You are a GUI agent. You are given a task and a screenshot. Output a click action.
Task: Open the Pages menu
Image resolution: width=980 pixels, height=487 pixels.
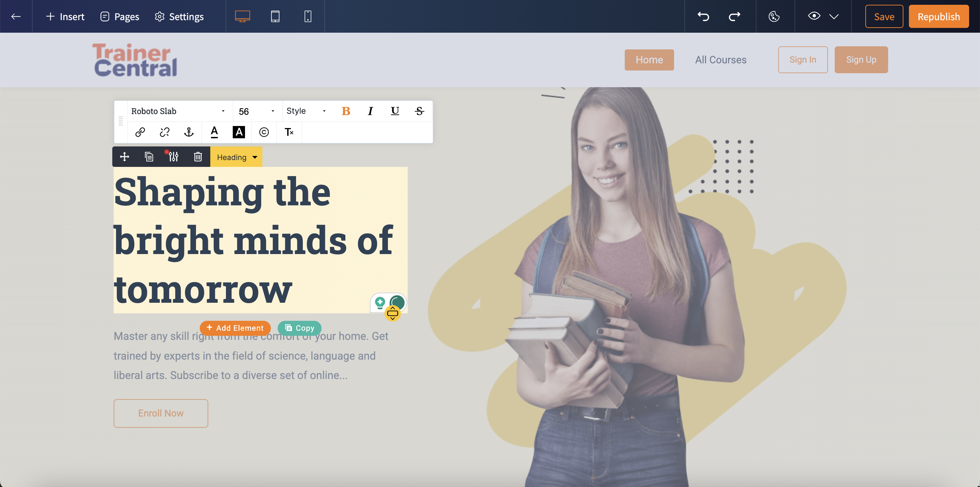click(119, 16)
